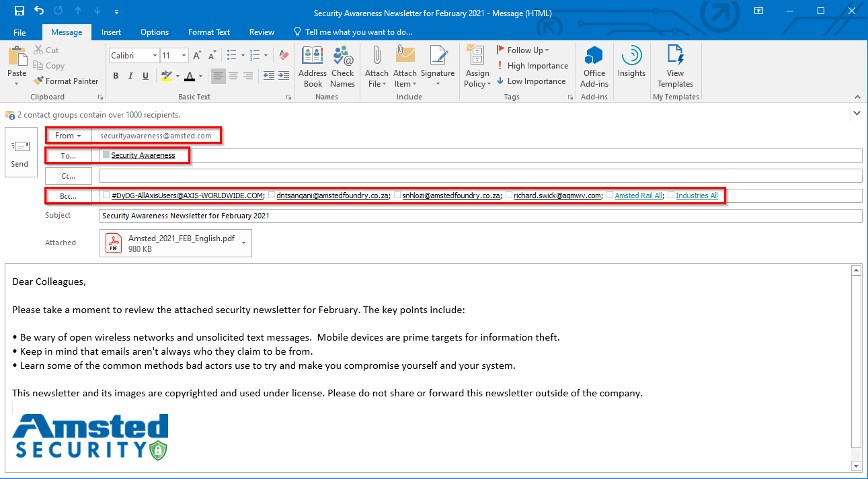The height and width of the screenshot is (479, 868).
Task: Open the Review ribbon tab
Action: 262,32
